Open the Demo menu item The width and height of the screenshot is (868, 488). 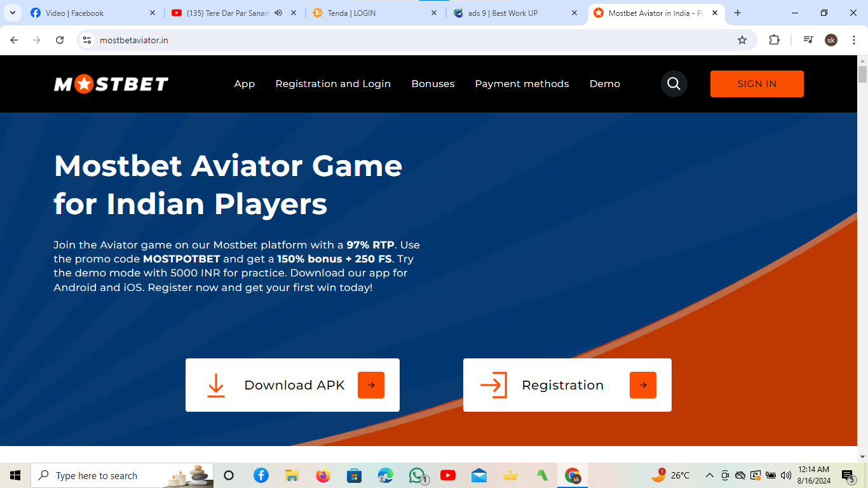[605, 84]
